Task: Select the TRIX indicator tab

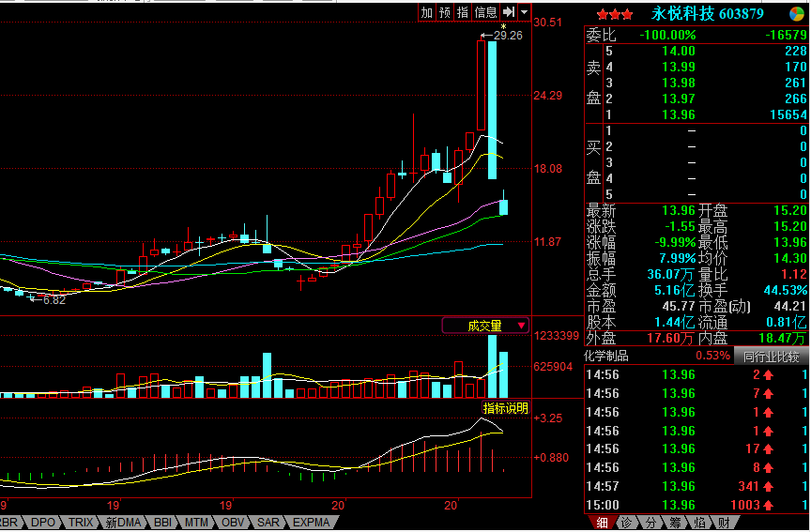Action: tap(81, 523)
